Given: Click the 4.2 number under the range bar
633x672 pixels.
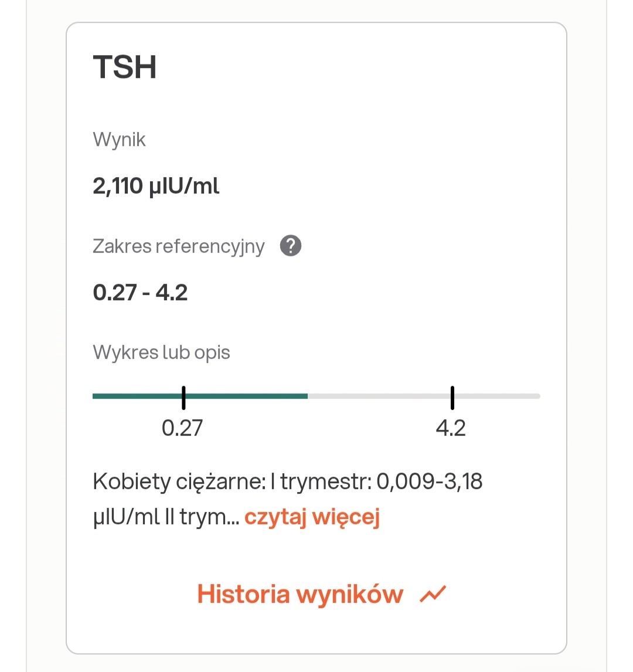Looking at the screenshot, I should (x=451, y=428).
